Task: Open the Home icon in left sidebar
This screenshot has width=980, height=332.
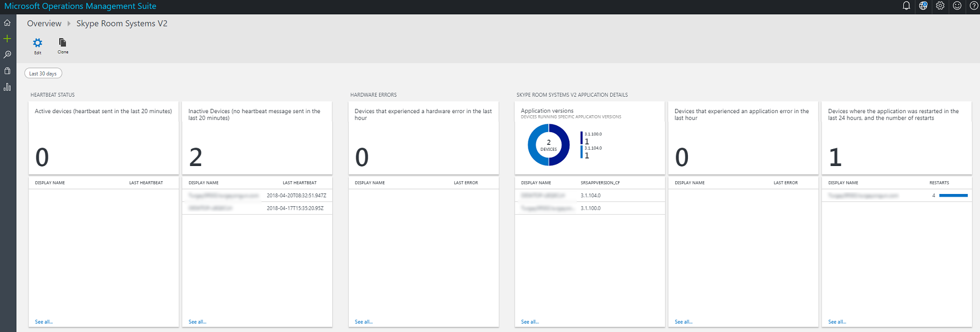Action: click(x=7, y=23)
